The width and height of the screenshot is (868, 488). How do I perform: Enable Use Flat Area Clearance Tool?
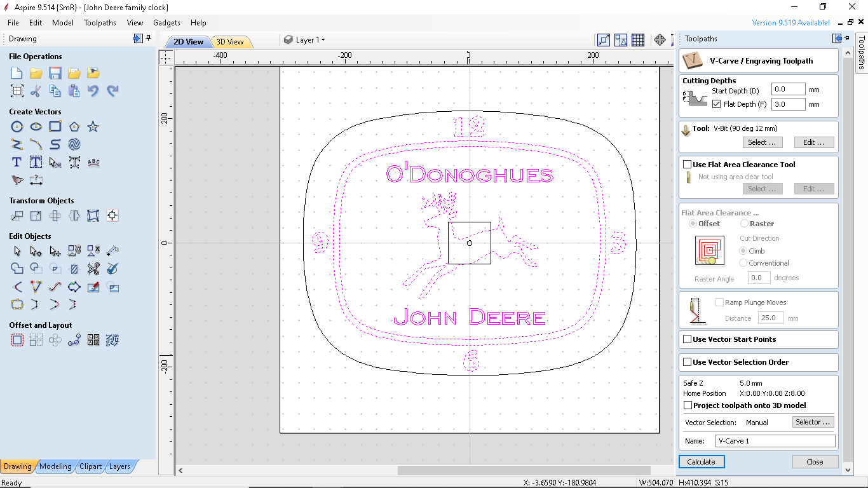coord(687,165)
